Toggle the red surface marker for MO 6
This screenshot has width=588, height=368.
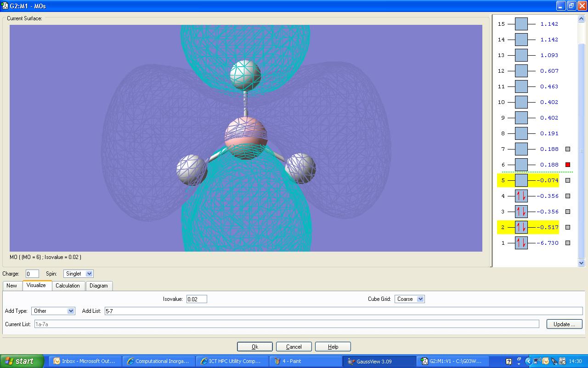(568, 165)
